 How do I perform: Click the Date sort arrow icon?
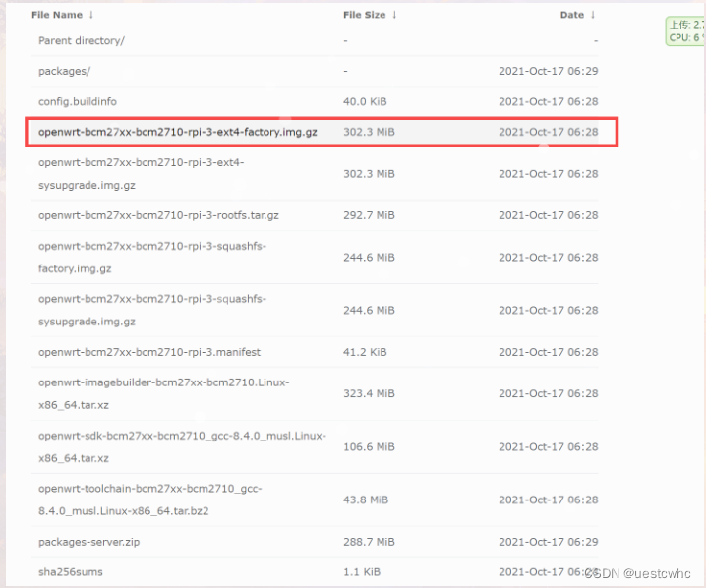click(x=593, y=15)
